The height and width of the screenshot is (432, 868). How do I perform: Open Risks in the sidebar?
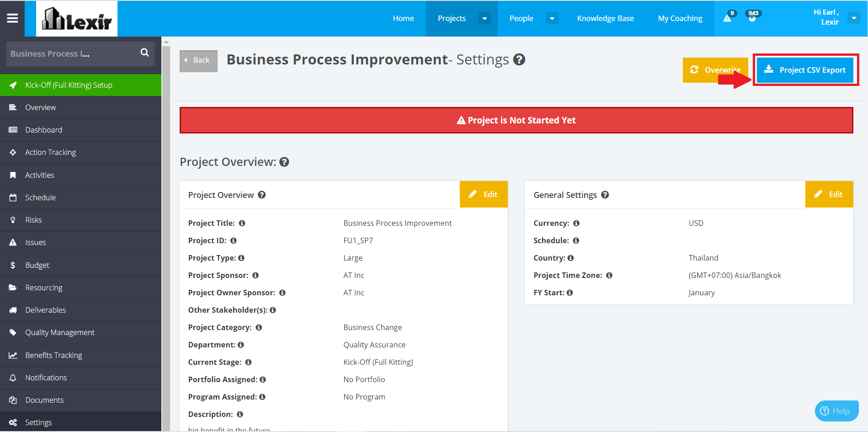[x=80, y=220]
